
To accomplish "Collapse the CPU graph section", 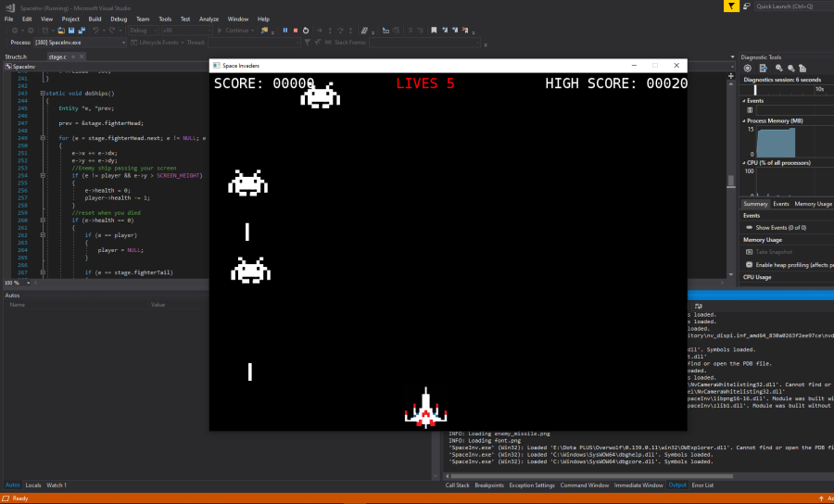I will tap(743, 163).
